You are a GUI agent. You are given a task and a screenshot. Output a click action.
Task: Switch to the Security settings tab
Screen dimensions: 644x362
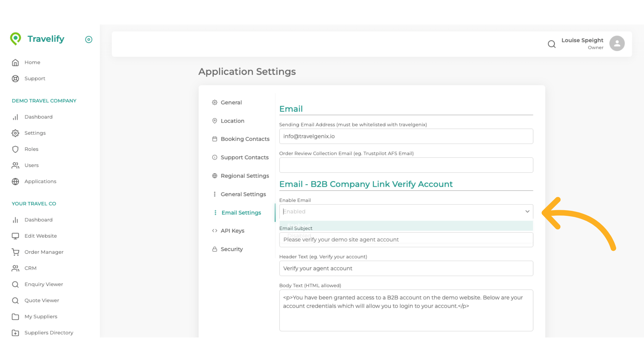point(231,249)
